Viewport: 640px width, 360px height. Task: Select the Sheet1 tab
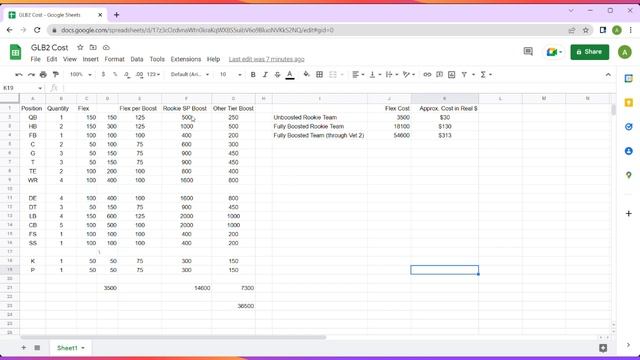click(71, 348)
